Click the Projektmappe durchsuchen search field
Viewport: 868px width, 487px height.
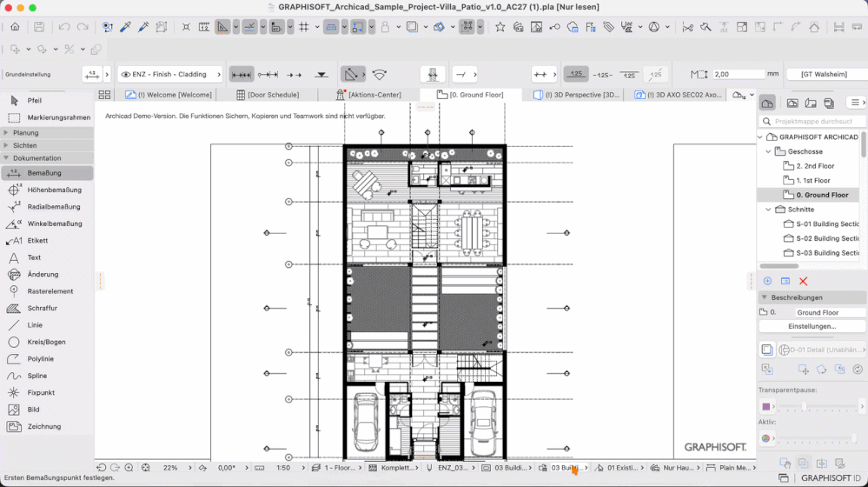(812, 121)
